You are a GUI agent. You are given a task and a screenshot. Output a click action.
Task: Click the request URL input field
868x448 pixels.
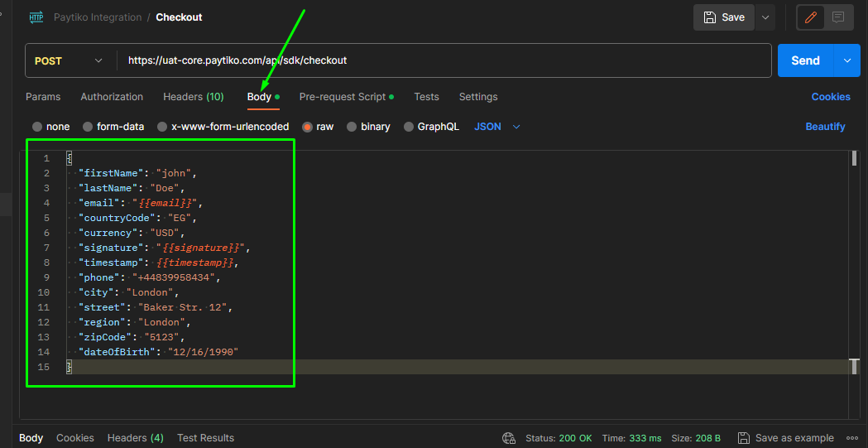[x=447, y=60]
